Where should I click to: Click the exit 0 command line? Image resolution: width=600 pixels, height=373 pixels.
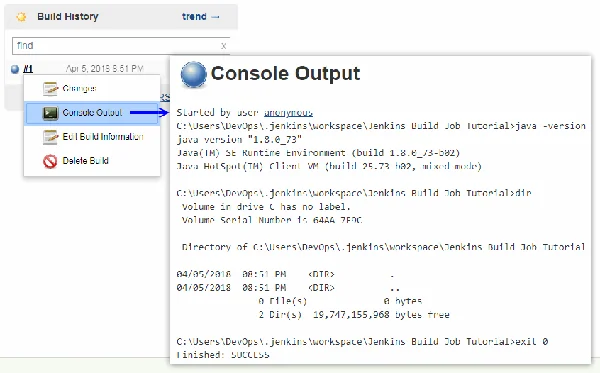pyautogui.click(x=362, y=342)
